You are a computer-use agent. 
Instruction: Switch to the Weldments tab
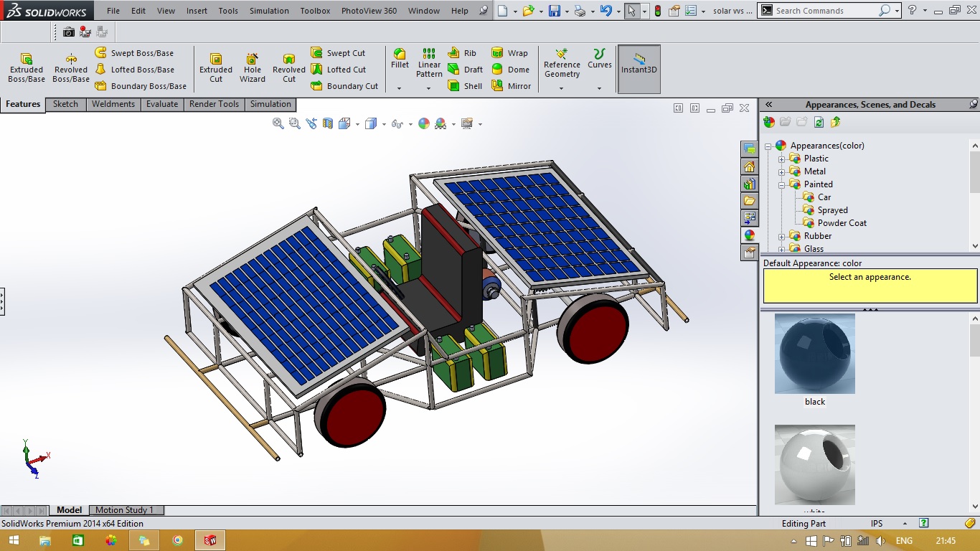[113, 104]
